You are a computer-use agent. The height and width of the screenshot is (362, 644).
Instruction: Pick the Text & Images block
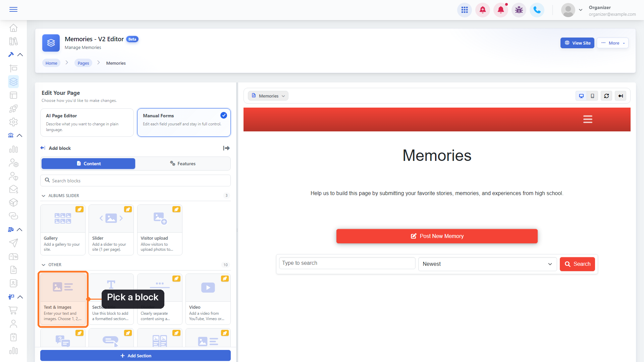63,299
